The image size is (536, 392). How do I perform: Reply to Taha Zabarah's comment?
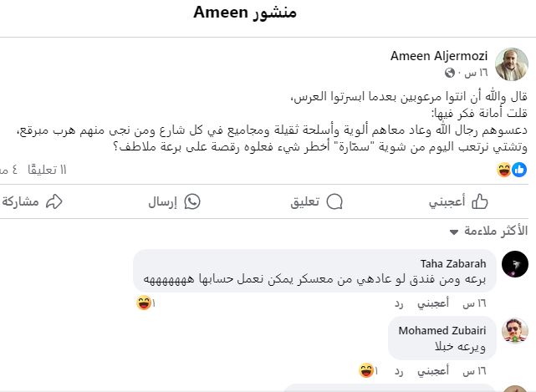401,303
